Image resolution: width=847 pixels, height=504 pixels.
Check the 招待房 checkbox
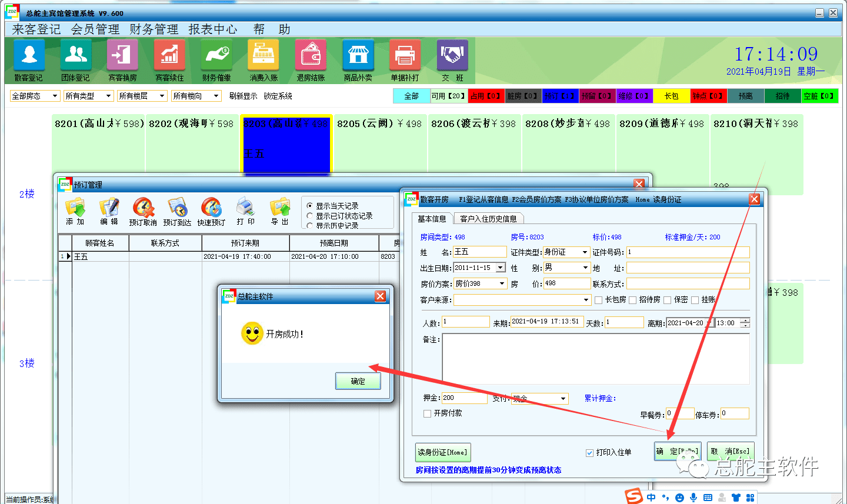pyautogui.click(x=633, y=300)
